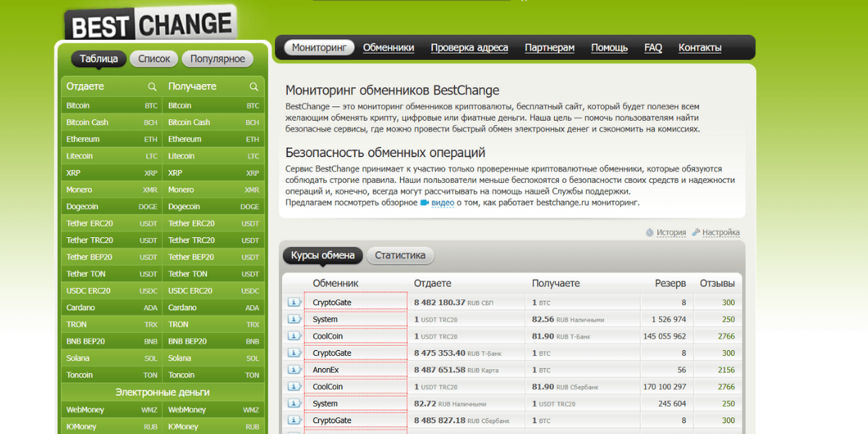Sort the table by Резерв column header
Screen dimensions: 868x434
point(671,284)
